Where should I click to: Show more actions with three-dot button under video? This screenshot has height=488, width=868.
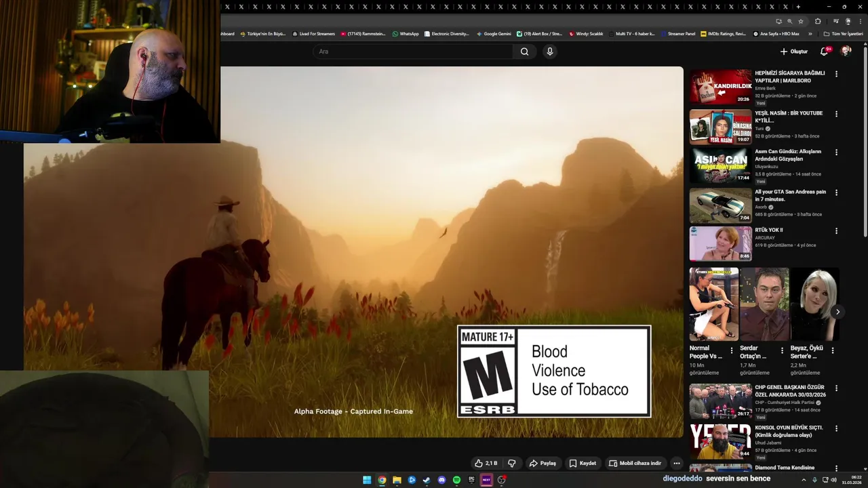coord(676,463)
